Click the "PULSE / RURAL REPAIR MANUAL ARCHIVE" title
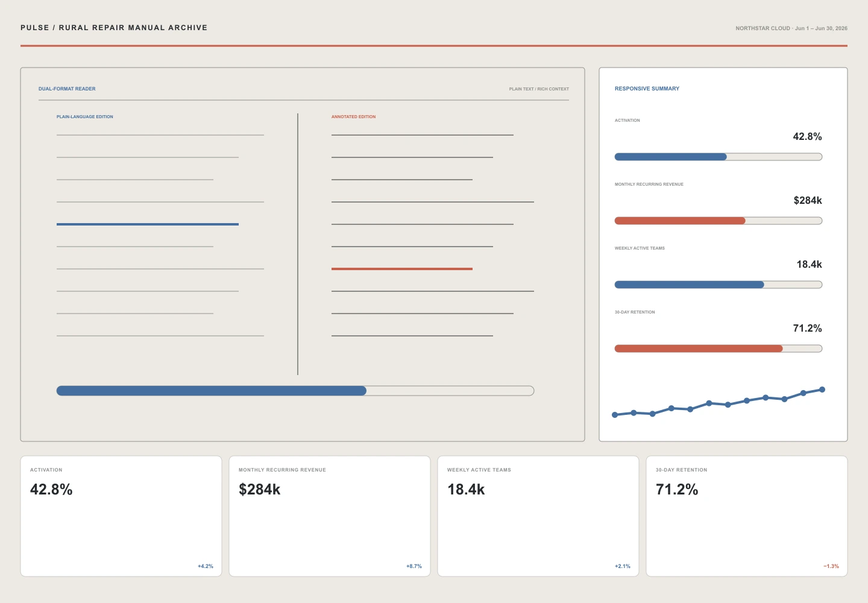The width and height of the screenshot is (868, 603). tap(114, 28)
